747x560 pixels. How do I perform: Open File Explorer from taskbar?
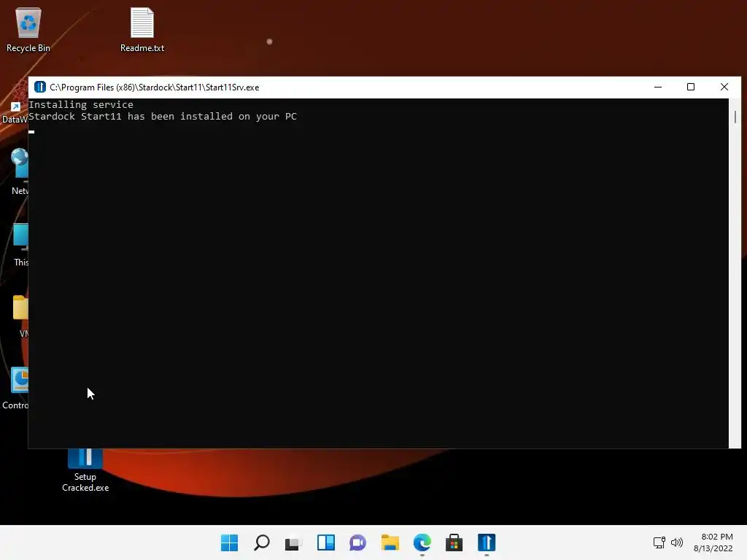point(390,542)
